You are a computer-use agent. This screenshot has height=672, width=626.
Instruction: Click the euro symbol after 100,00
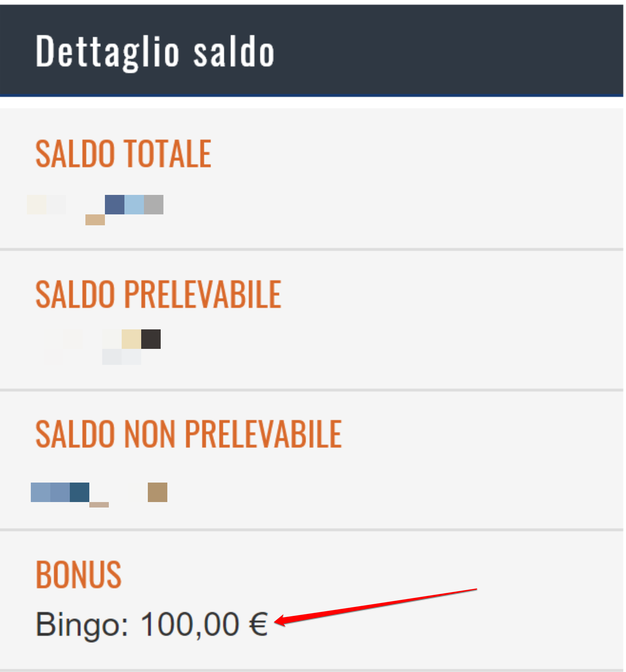point(258,624)
